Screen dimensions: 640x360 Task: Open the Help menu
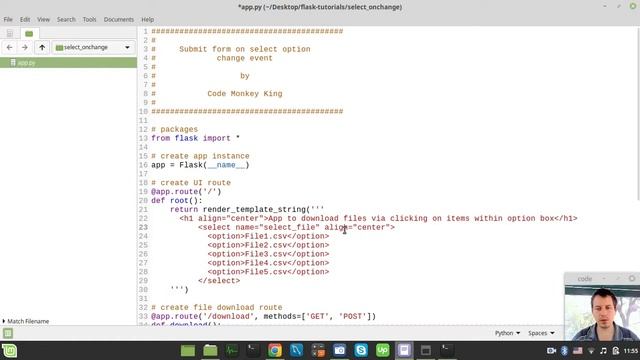coord(148,19)
